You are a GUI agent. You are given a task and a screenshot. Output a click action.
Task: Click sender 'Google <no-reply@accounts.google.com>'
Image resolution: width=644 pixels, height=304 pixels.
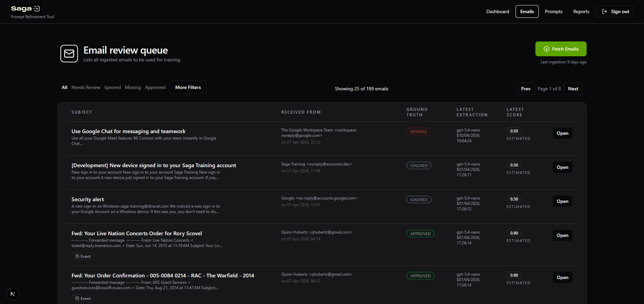[x=319, y=198]
